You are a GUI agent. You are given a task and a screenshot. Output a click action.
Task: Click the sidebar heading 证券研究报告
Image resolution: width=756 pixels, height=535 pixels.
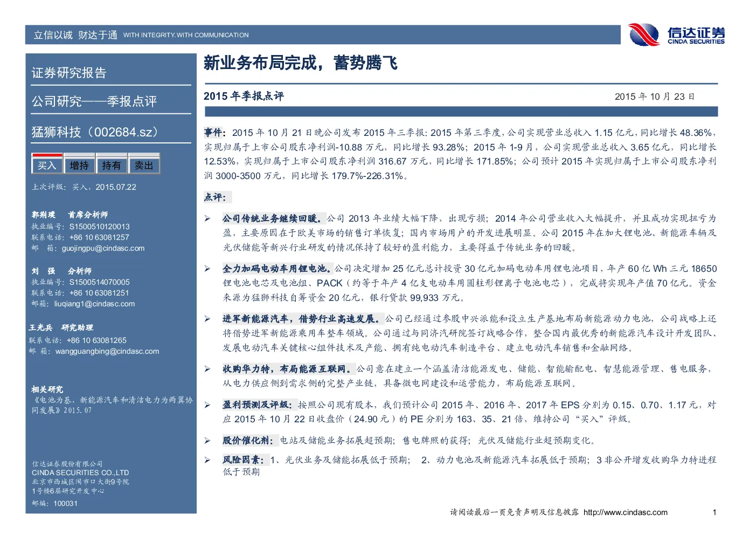(69, 73)
